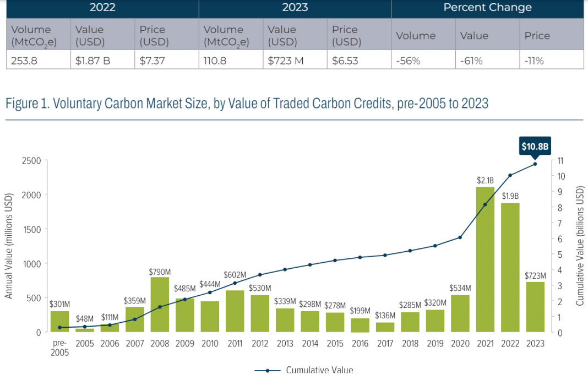Click the 2008 bar labeled $790M
This screenshot has height=374, width=588.
pos(160,305)
